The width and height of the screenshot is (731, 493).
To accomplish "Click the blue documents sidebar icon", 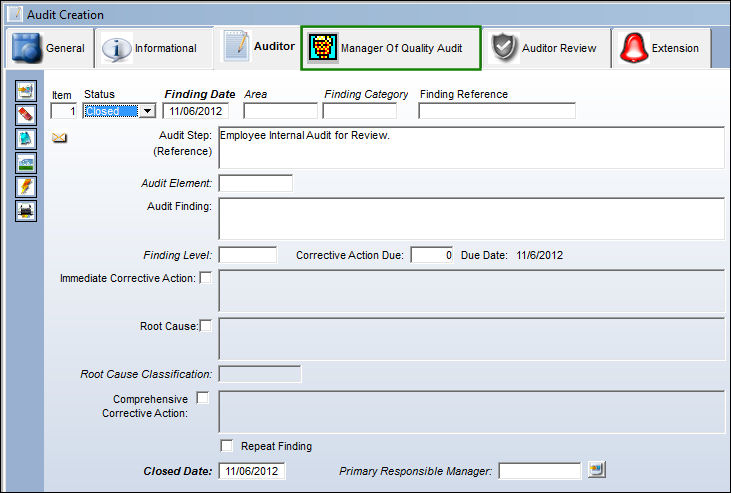I will [x=26, y=139].
